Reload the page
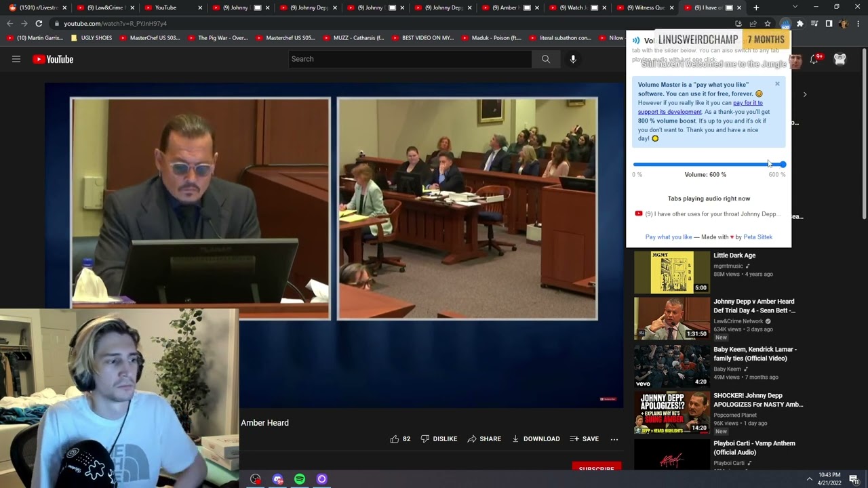868x488 pixels. tap(39, 24)
